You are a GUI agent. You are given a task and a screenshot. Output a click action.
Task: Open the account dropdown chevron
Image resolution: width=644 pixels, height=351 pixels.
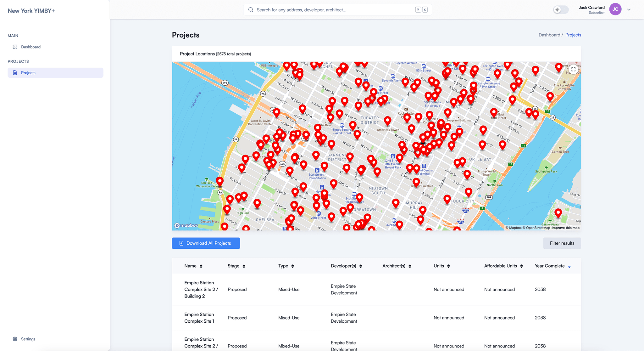tap(629, 9)
